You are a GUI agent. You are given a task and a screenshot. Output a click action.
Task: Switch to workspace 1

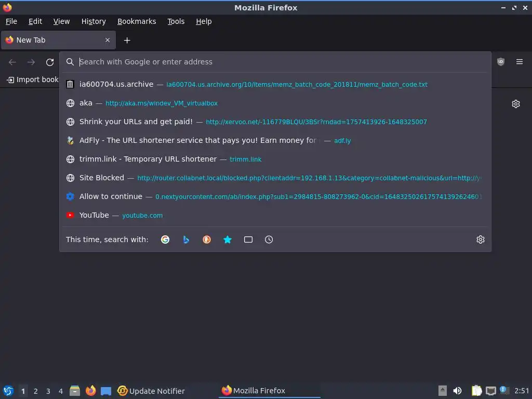[x=23, y=391]
